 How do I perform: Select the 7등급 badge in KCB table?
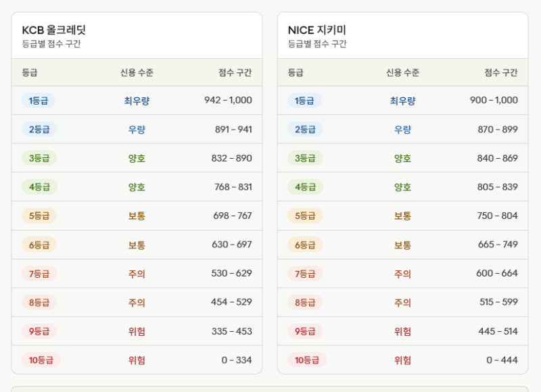point(39,274)
